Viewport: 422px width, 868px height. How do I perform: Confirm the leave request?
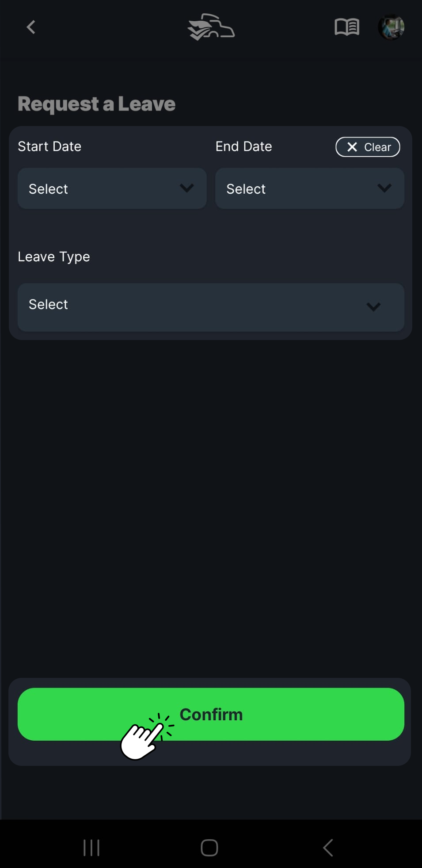[211, 714]
